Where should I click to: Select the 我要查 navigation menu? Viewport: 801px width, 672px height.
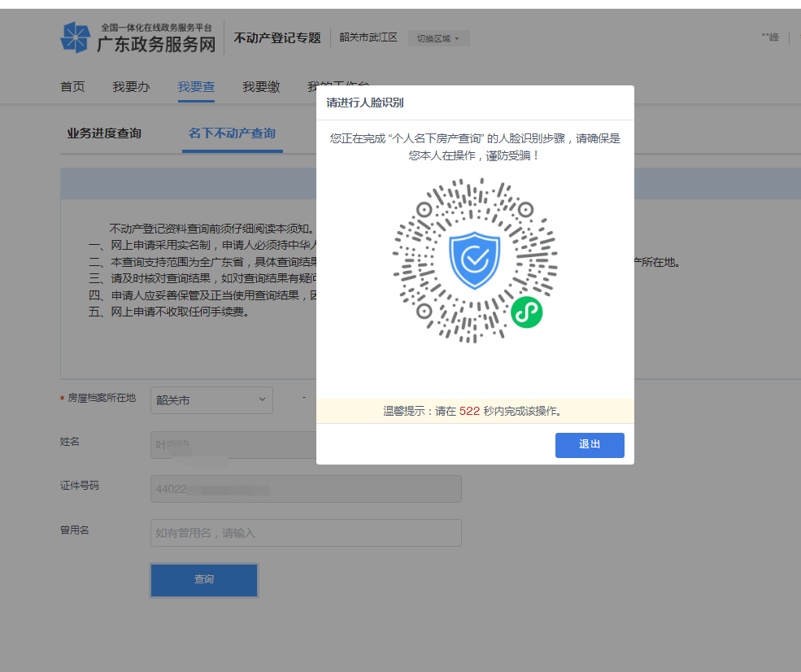pyautogui.click(x=196, y=87)
